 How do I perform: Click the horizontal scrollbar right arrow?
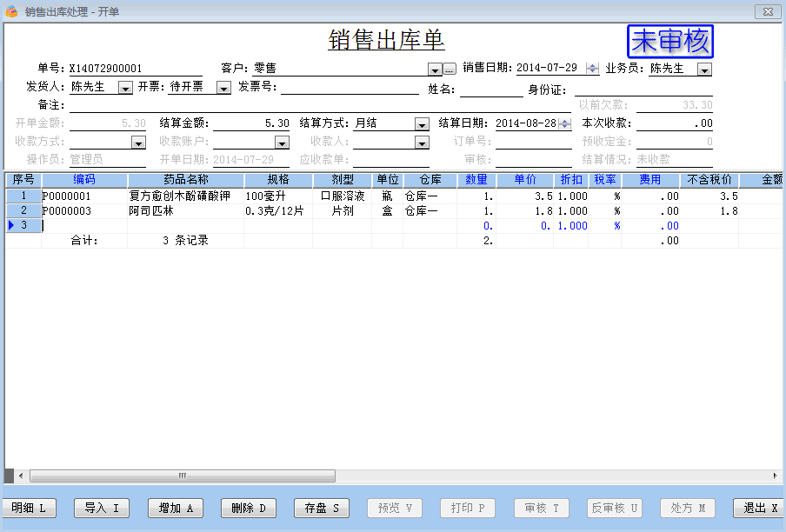(x=775, y=475)
